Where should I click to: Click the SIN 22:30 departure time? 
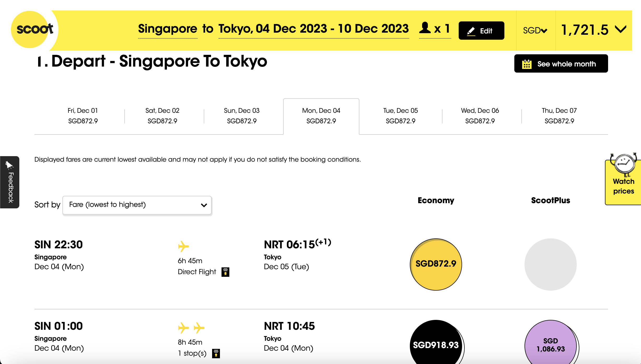pos(59,245)
